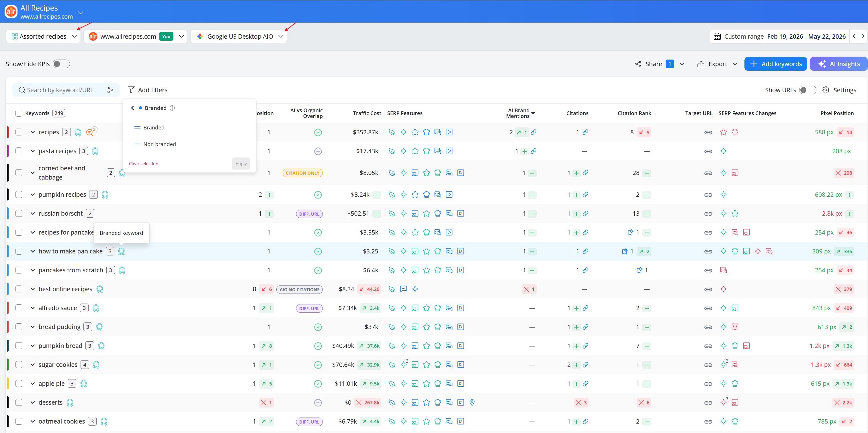This screenshot has height=433, width=868.
Task: Expand the recipes keyword row
Action: click(32, 132)
